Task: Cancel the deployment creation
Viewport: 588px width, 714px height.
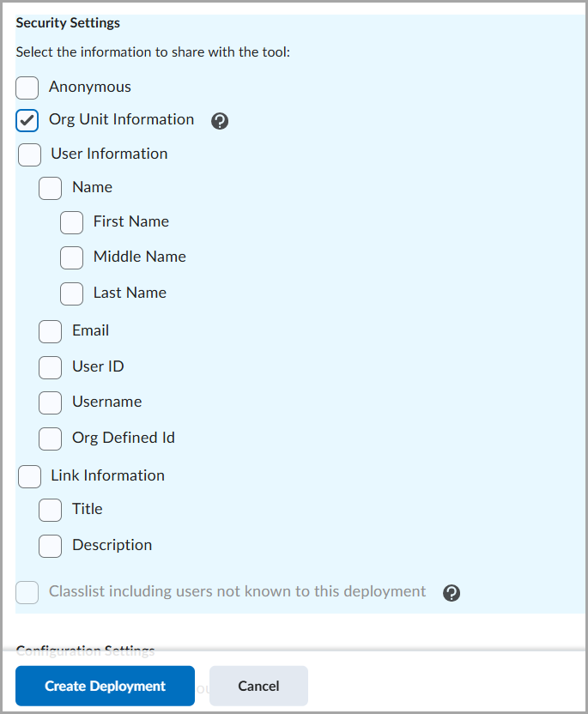Action: click(x=258, y=686)
